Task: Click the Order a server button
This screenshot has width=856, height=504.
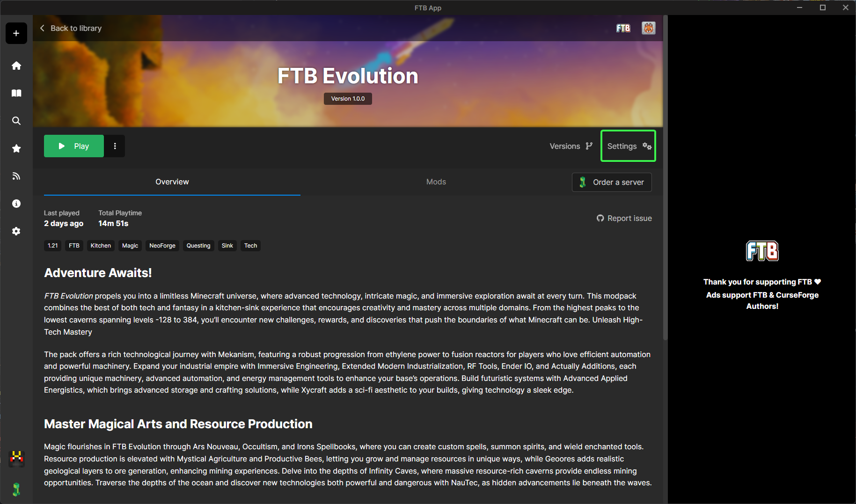Action: [612, 182]
